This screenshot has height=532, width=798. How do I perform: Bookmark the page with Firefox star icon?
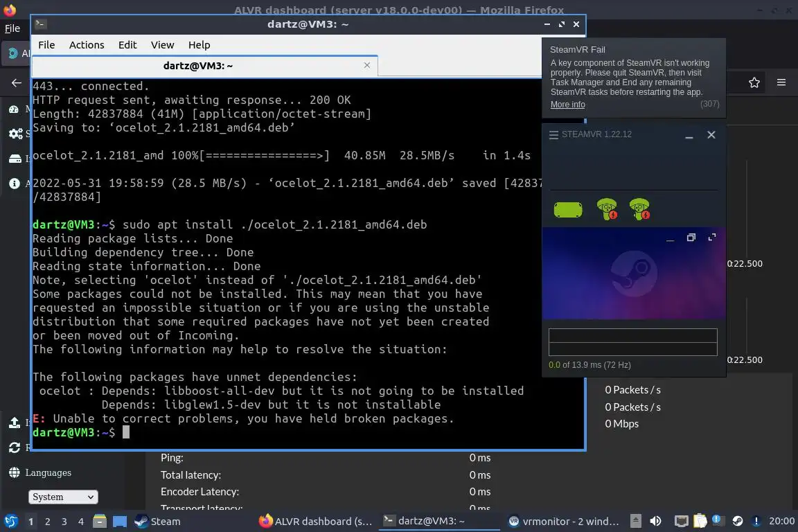tap(754, 82)
